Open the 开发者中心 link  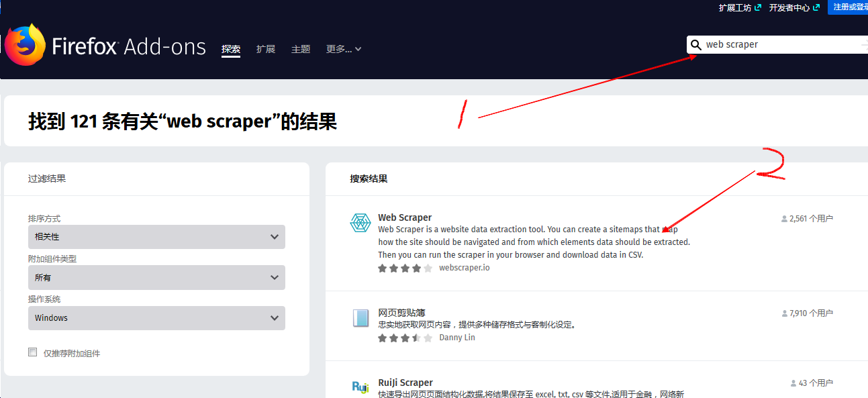789,7
